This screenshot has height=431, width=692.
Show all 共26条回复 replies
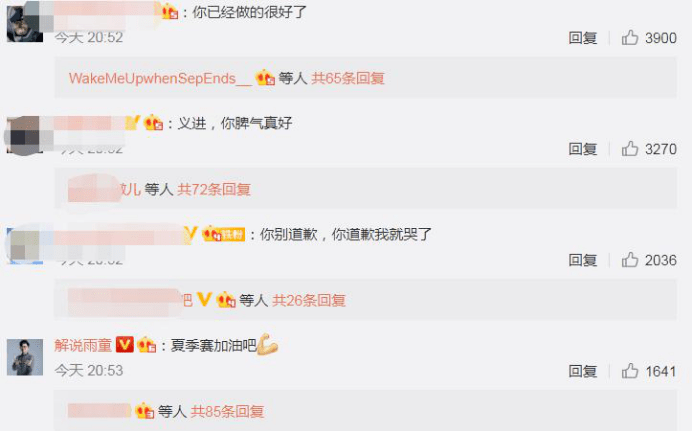[x=309, y=300]
